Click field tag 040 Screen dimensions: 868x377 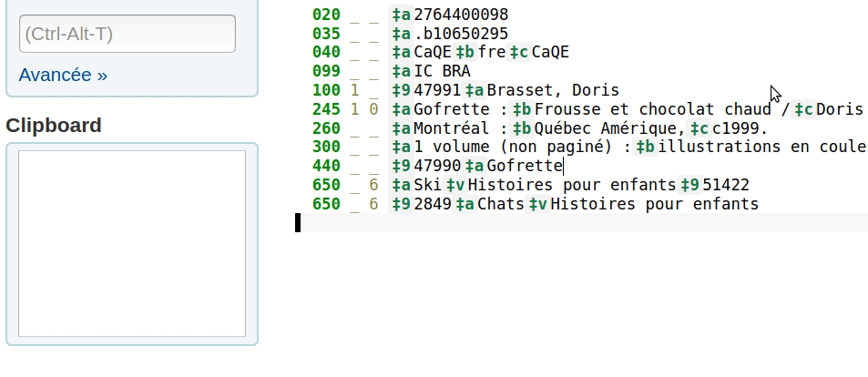coord(327,52)
